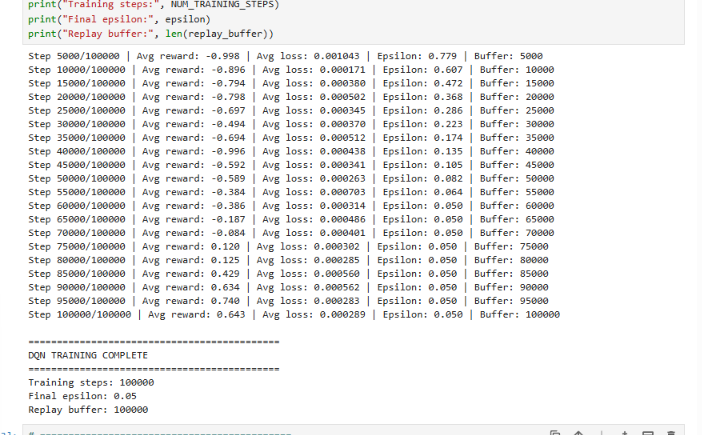Click the Avg reward value -0.386

(x=228, y=206)
